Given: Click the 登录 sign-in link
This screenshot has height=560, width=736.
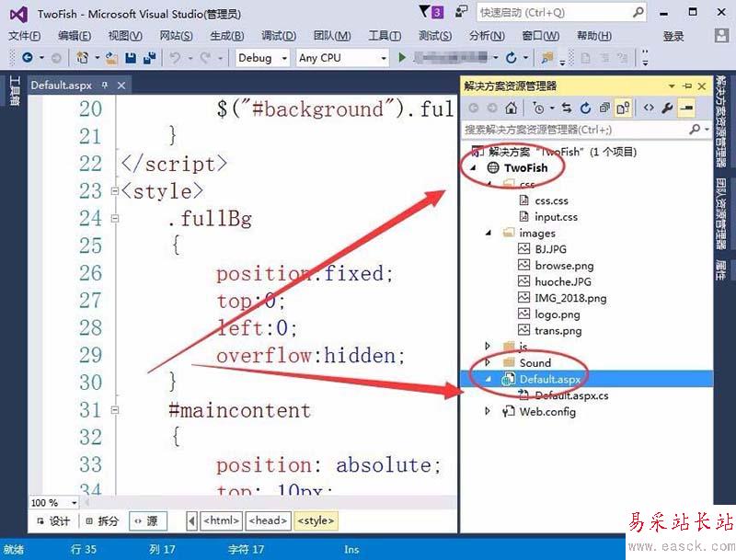Looking at the screenshot, I should coord(673,36).
